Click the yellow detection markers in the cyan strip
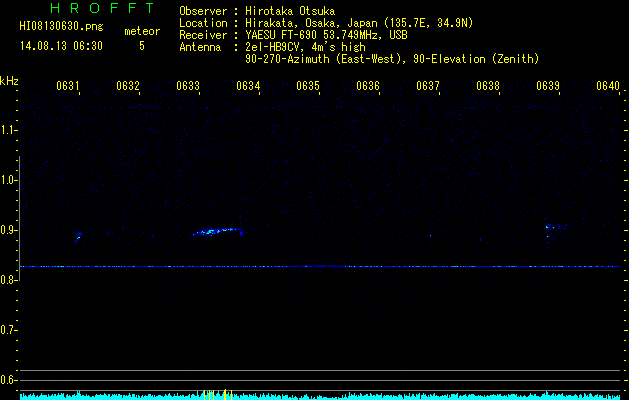The width and height of the screenshot is (629, 400). click(x=218, y=394)
